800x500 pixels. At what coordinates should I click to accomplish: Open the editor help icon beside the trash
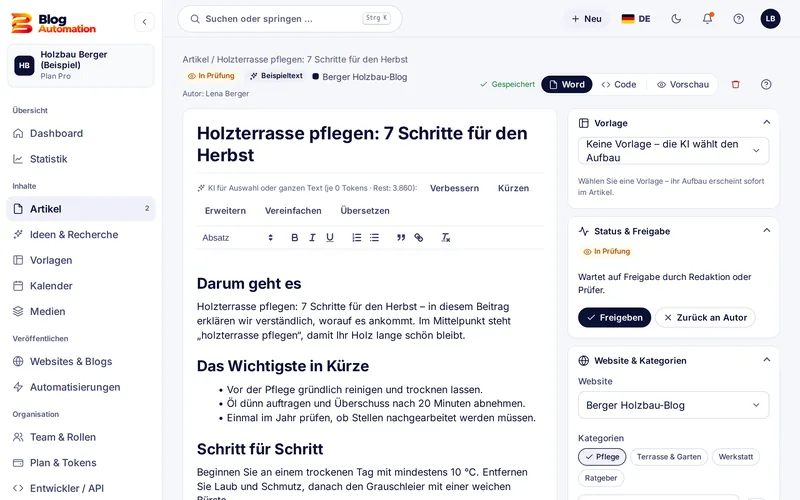tap(766, 85)
